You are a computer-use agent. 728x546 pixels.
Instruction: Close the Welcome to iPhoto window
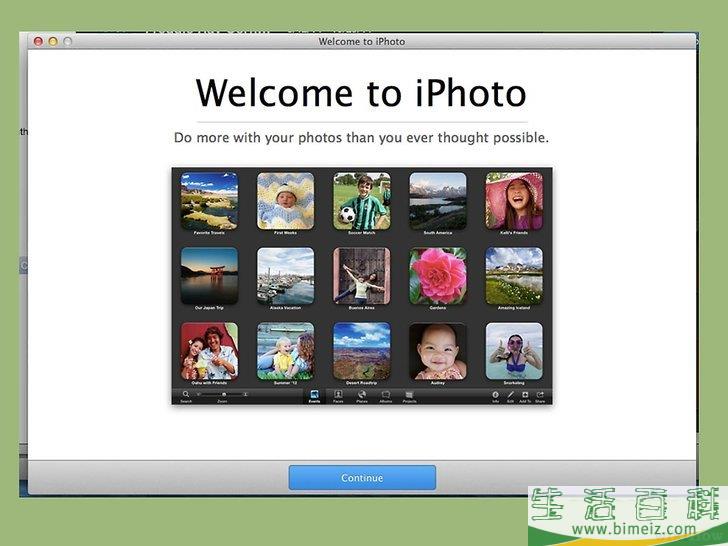[38, 41]
